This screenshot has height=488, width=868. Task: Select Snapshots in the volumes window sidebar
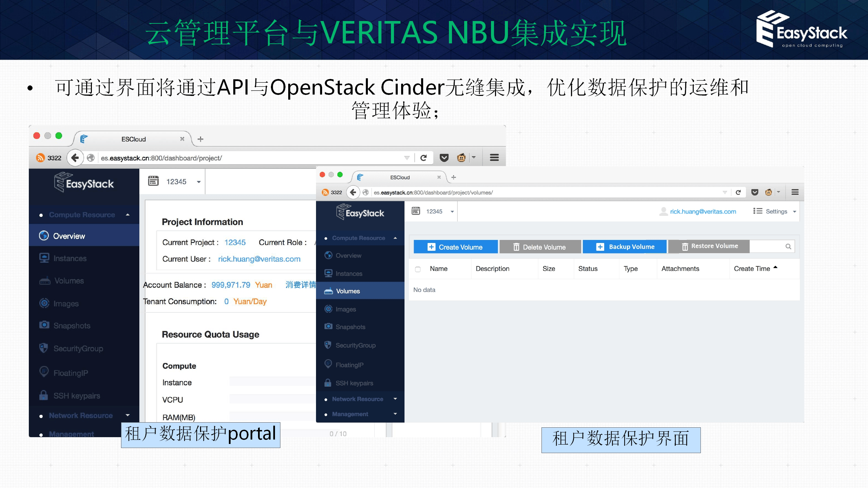350,327
